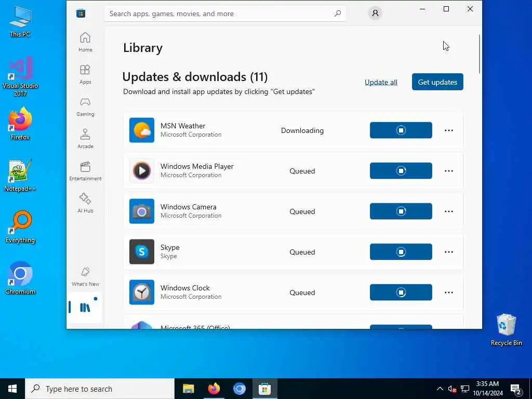The width and height of the screenshot is (532, 399).
Task: Click the Windows Clock app icon
Action: coord(141,292)
